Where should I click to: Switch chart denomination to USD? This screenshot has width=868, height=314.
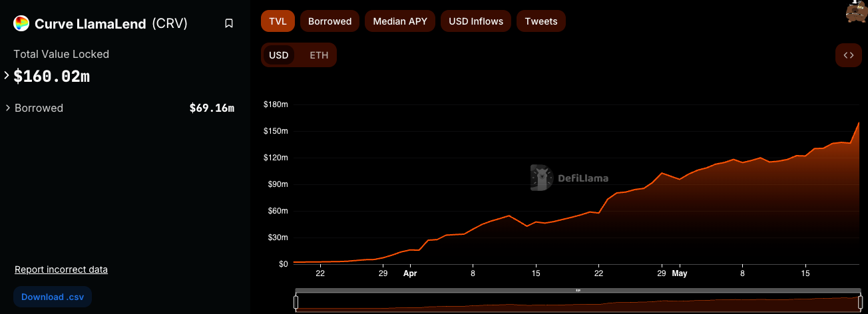tap(278, 55)
